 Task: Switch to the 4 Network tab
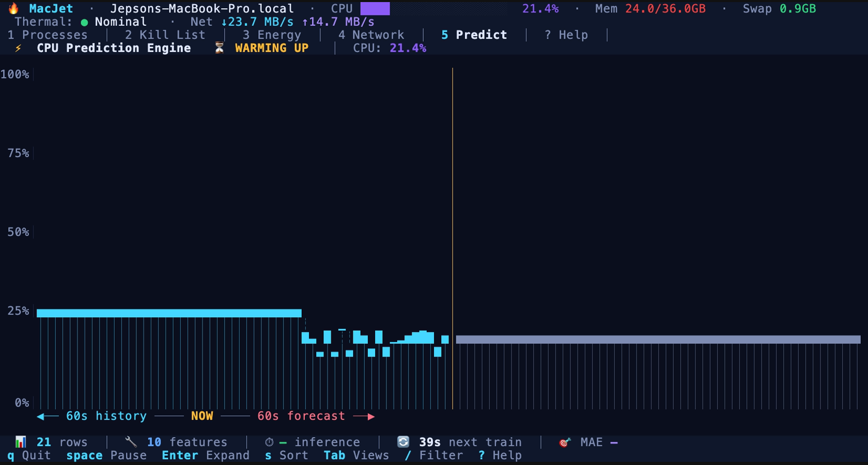point(371,35)
